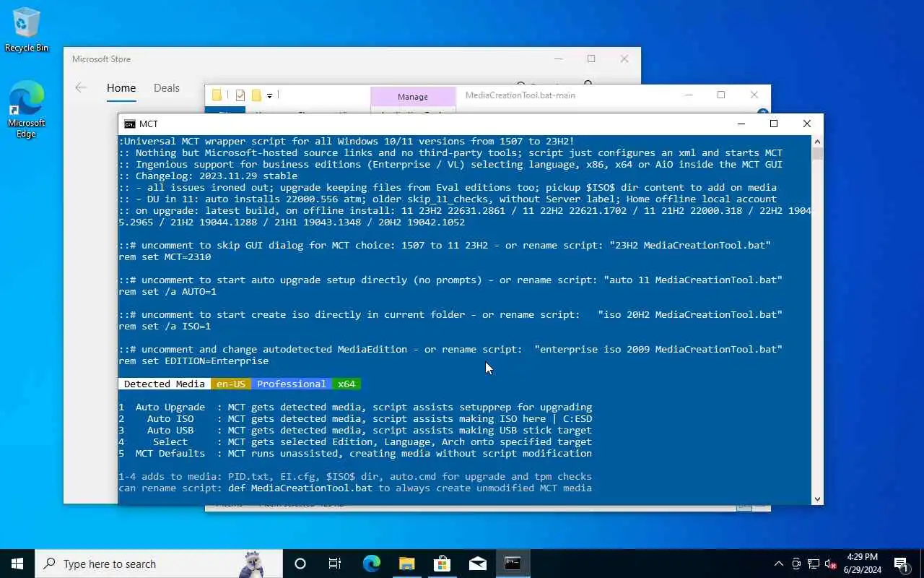Click the folder icon in the File Explorer title bar
This screenshot has height=578, width=924.
click(x=217, y=95)
